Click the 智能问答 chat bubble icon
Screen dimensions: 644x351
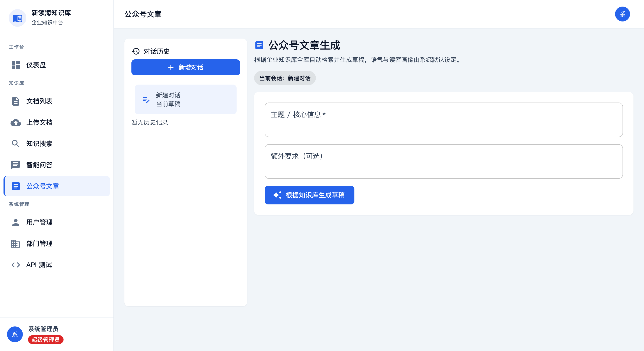coord(16,165)
